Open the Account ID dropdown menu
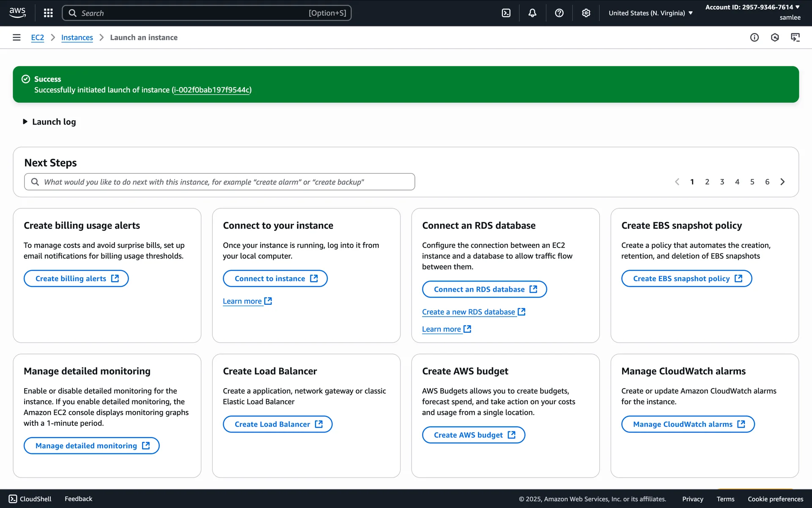 [752, 7]
